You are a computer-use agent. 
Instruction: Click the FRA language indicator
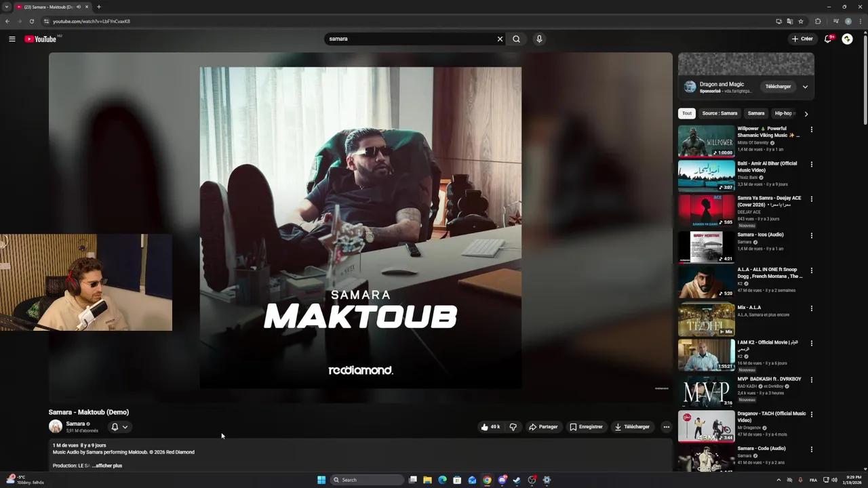click(x=813, y=480)
